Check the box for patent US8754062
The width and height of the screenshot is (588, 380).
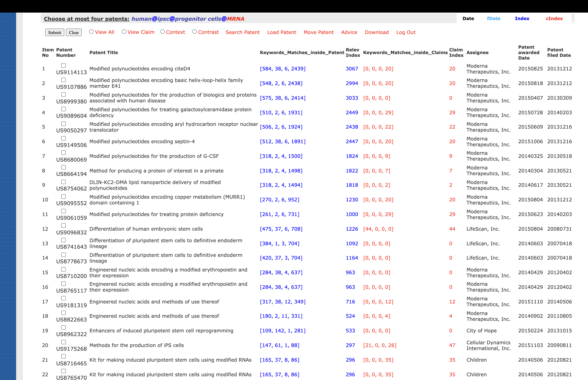(x=63, y=182)
